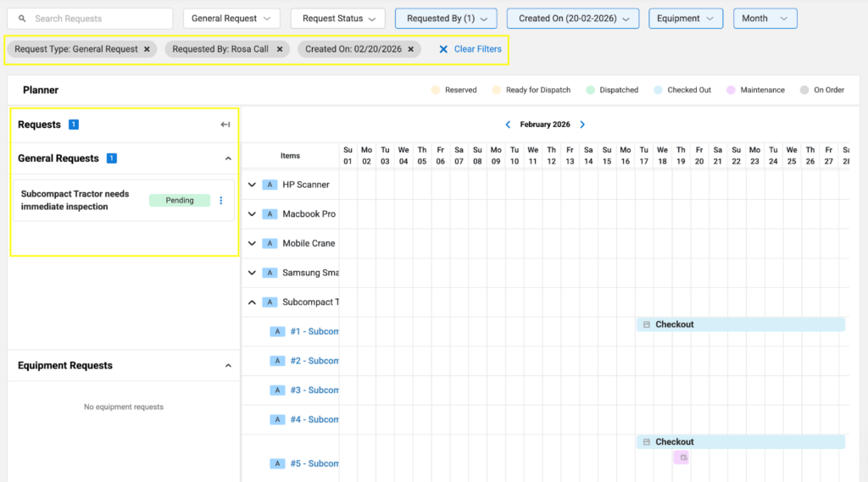868x482 pixels.
Task: Open the Requested By (1) dropdown
Action: coord(446,19)
